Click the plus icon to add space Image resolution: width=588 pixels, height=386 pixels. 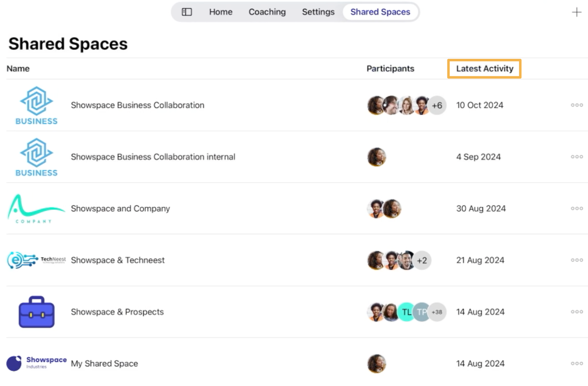pos(576,12)
